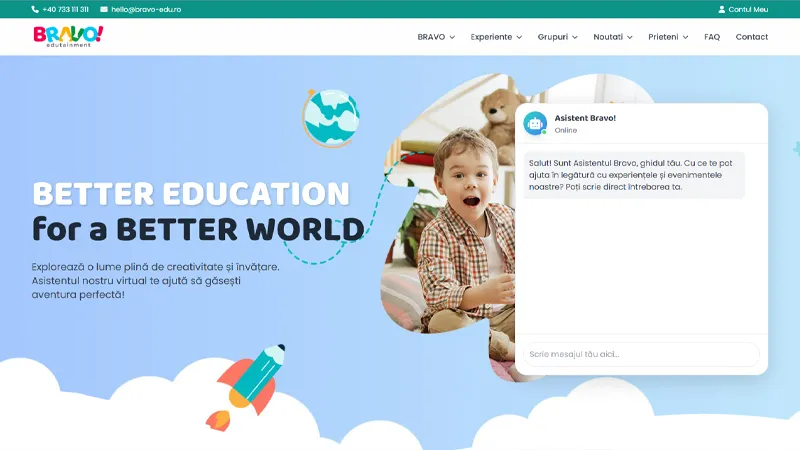Click the 'for a BETTER WORLD' headline
This screenshot has height=450, width=800.
pos(198,229)
